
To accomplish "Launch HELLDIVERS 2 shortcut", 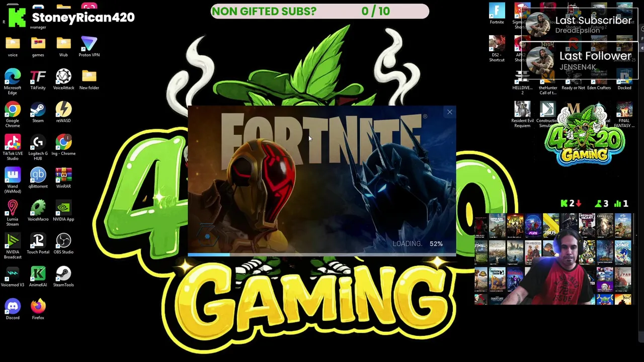I will [522, 81].
